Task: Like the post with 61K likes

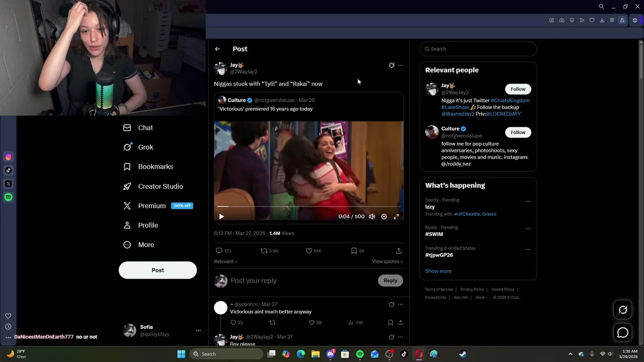Action: click(x=313, y=250)
